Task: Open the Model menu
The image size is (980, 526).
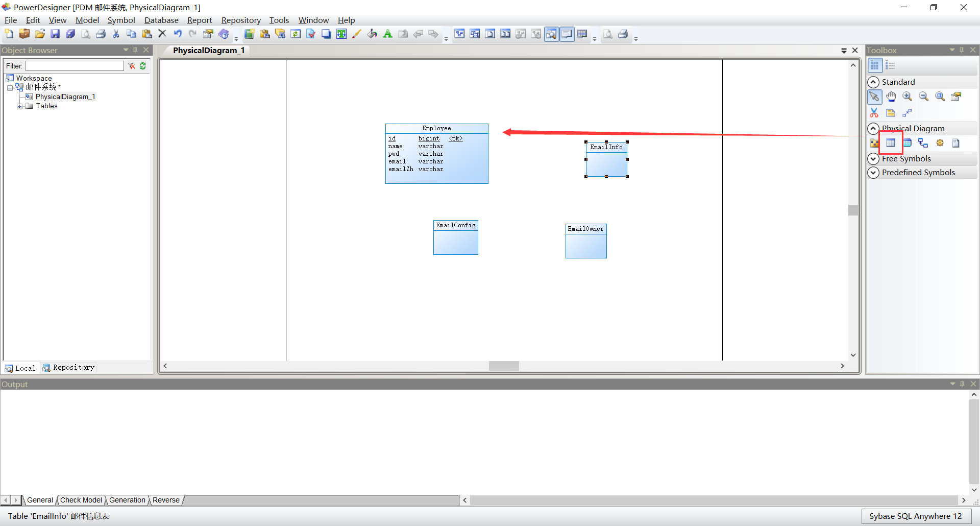Action: pyautogui.click(x=87, y=20)
